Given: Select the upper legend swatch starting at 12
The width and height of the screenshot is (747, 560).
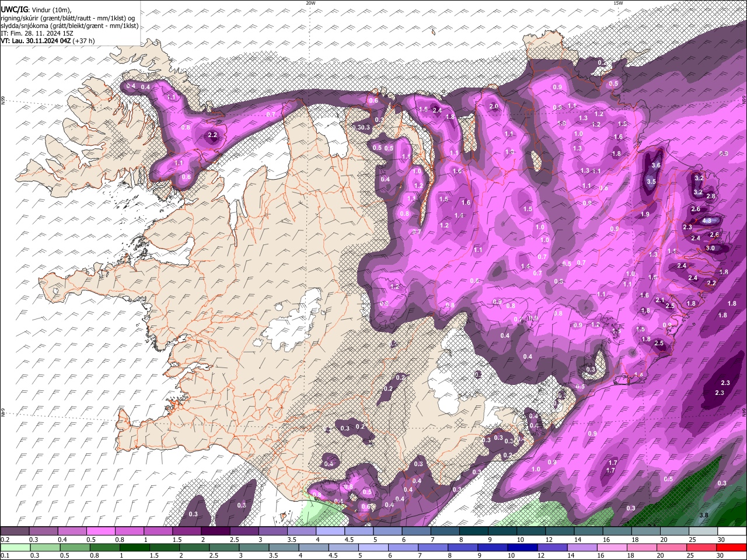Looking at the screenshot, I should click(560, 531).
